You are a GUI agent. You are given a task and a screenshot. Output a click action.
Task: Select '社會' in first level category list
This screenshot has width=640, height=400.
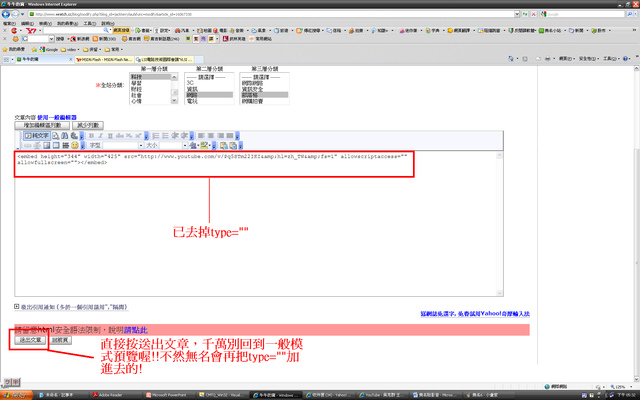(x=150, y=95)
